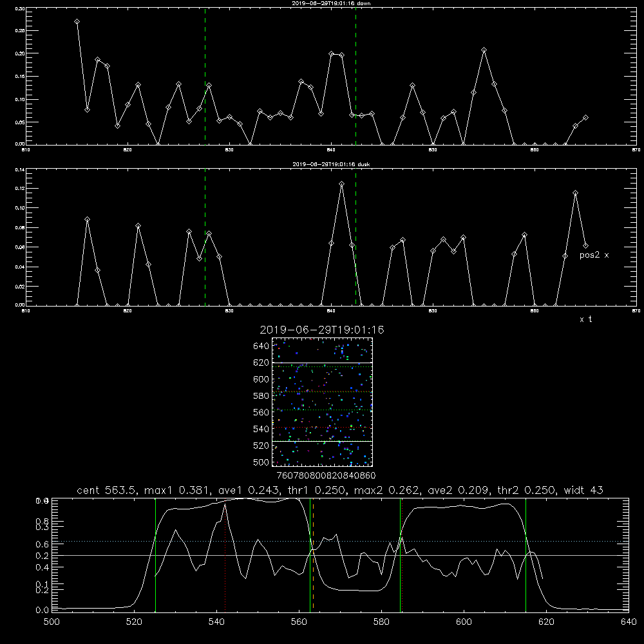The width and height of the screenshot is (644, 644).
Task: Click the dawn plot title text
Action: click(x=331, y=3)
